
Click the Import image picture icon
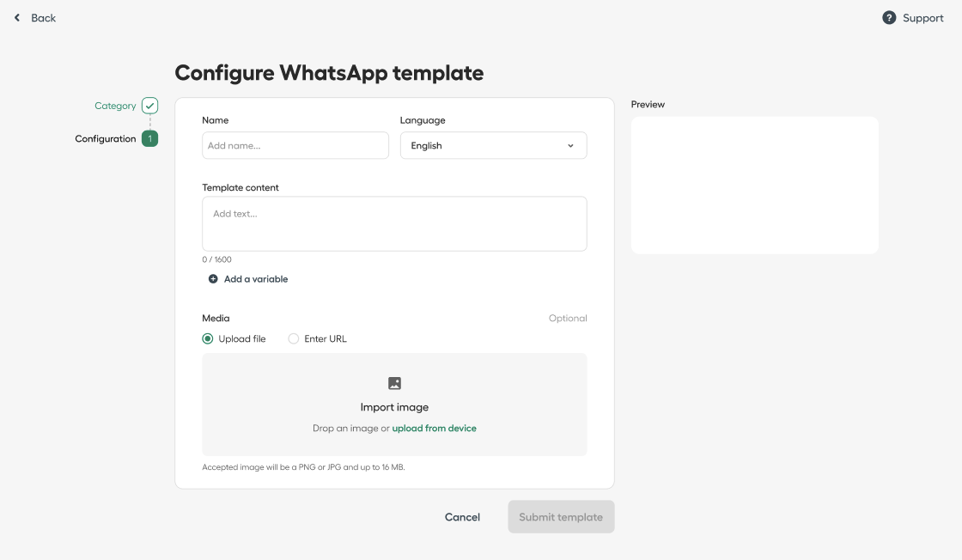[394, 383]
